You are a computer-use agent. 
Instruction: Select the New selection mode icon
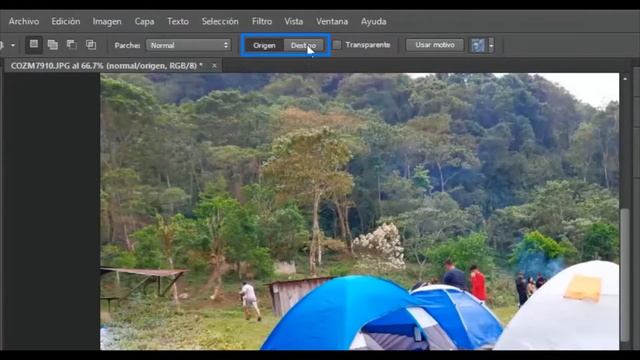pyautogui.click(x=34, y=44)
